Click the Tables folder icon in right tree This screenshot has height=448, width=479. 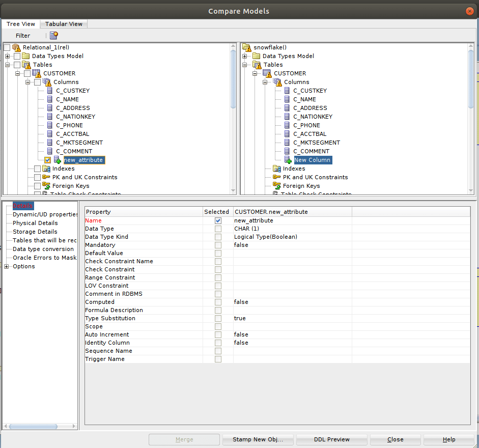[257, 65]
